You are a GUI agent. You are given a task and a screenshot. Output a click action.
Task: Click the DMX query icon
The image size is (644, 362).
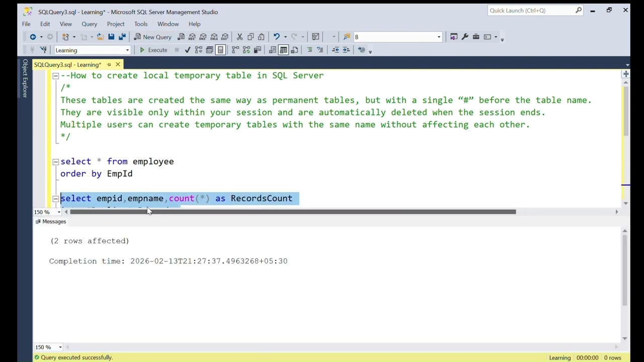tap(203, 37)
